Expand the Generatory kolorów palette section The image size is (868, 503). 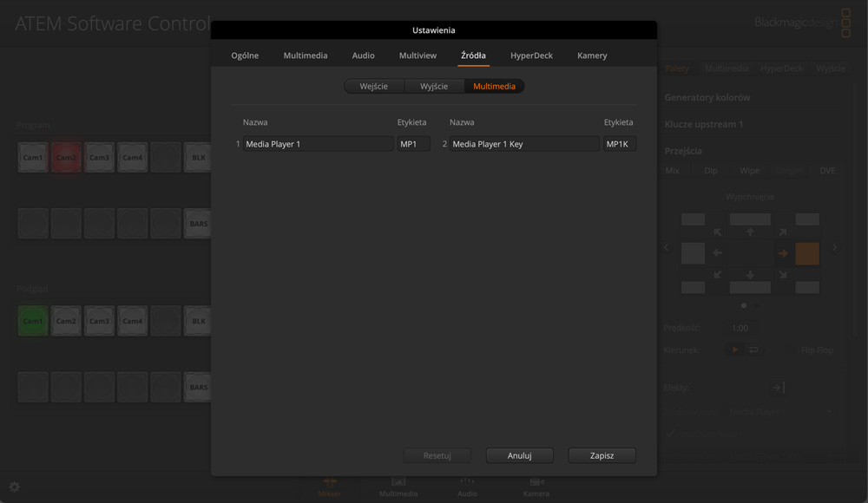click(707, 98)
